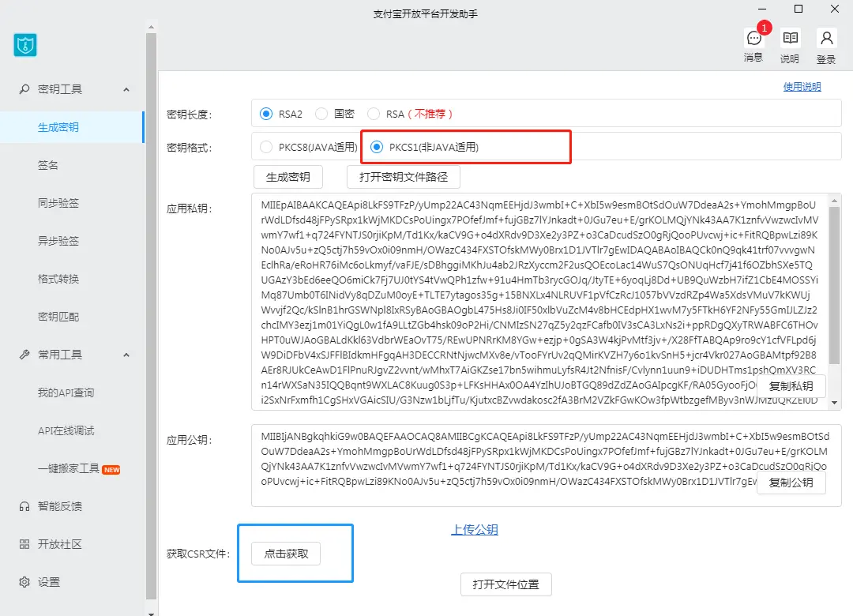Collapse the 常用工具 section chevron
This screenshot has height=616, width=853.
click(126, 355)
